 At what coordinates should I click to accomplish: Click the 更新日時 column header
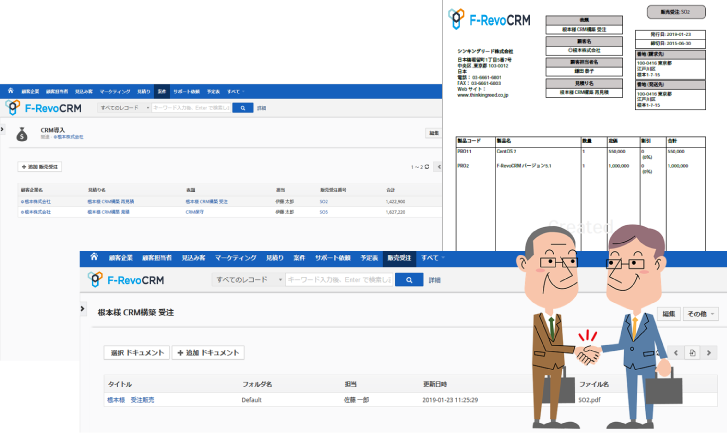(435, 384)
